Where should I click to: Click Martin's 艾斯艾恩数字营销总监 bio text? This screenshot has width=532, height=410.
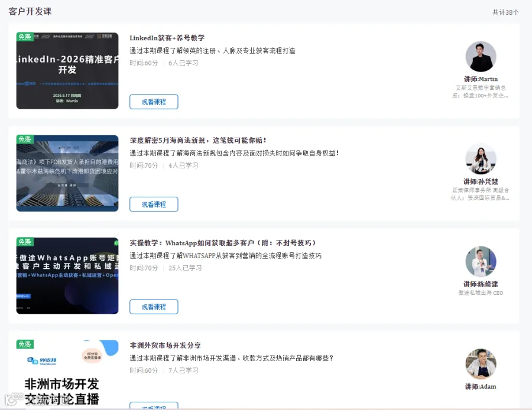[x=481, y=92]
